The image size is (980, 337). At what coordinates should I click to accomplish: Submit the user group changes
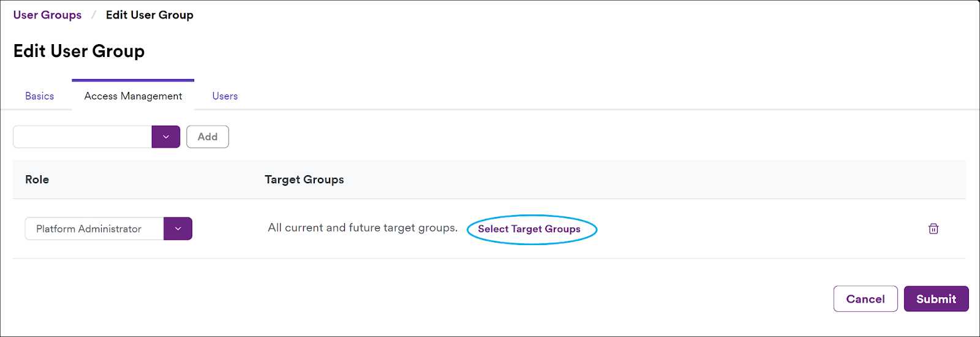point(936,299)
